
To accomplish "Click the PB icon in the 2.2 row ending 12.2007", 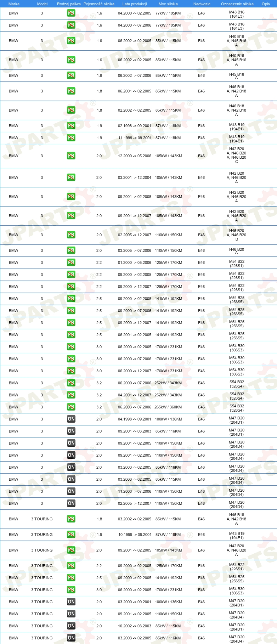I will pos(71,287).
